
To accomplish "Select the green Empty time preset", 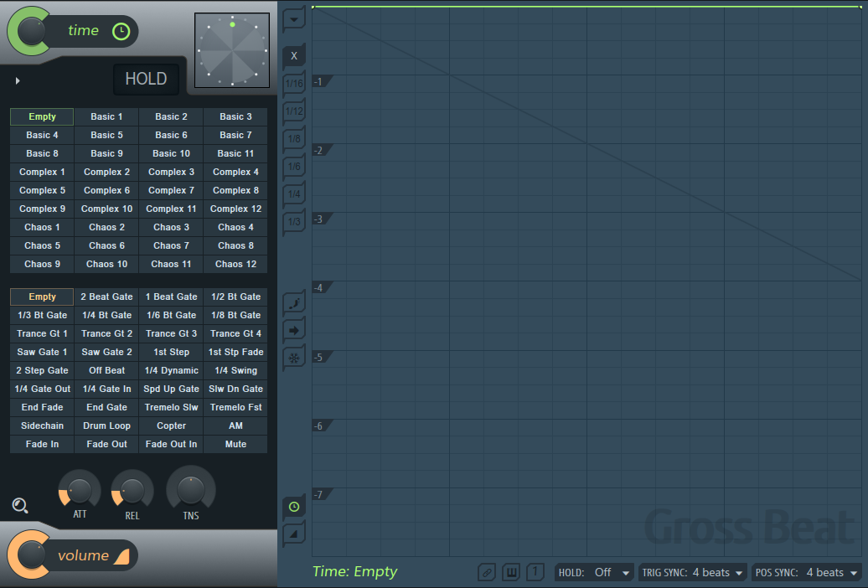I will pos(42,116).
